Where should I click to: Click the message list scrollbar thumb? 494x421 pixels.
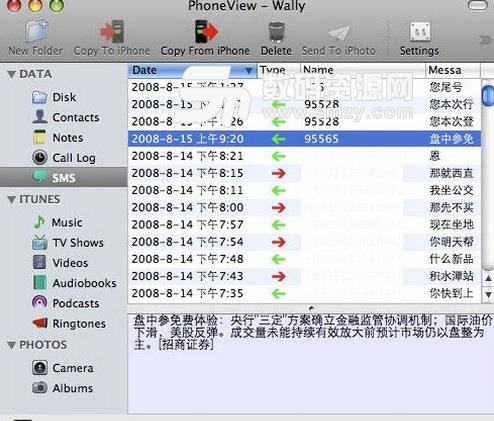click(488, 96)
